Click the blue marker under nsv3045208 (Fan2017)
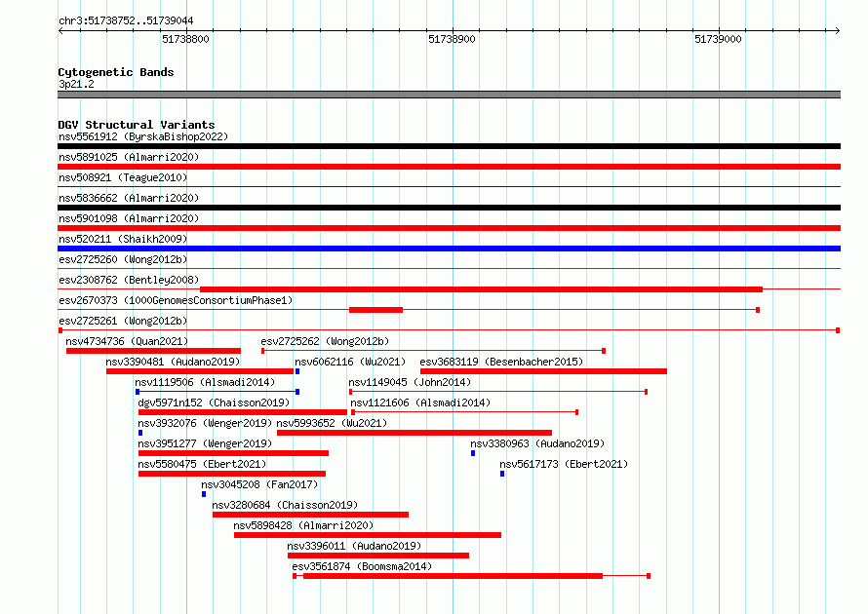 pos(204,494)
